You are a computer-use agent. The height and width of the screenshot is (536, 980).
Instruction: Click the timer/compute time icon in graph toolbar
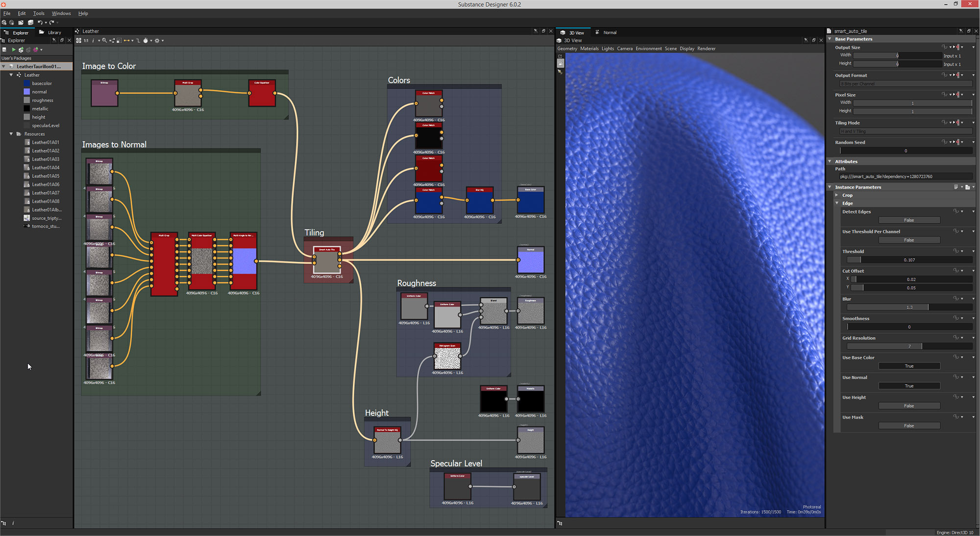(x=146, y=41)
